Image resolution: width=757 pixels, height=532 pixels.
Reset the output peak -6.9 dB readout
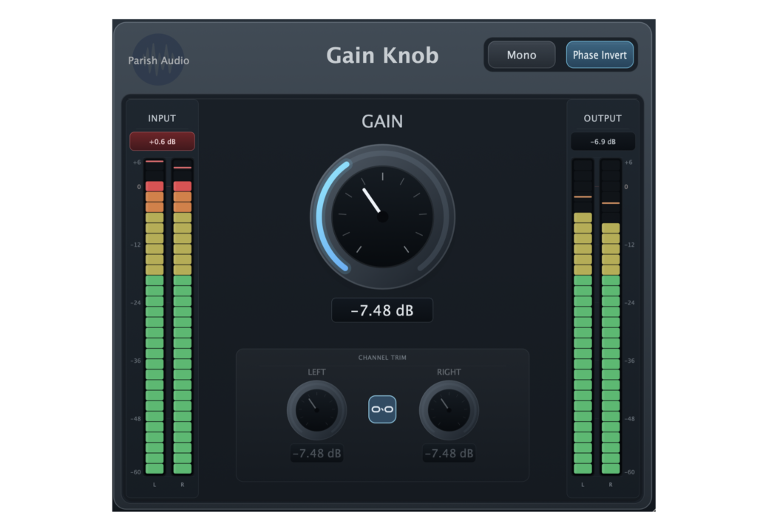[x=603, y=141]
